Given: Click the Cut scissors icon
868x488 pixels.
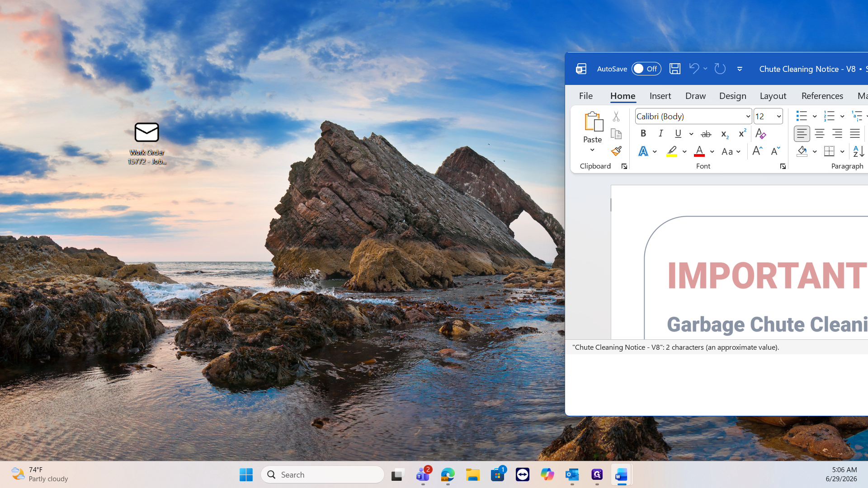Looking at the screenshot, I should 616,117.
